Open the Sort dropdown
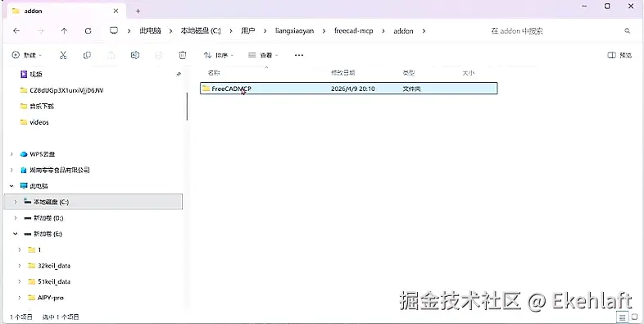This screenshot has height=324, width=644. tap(219, 55)
